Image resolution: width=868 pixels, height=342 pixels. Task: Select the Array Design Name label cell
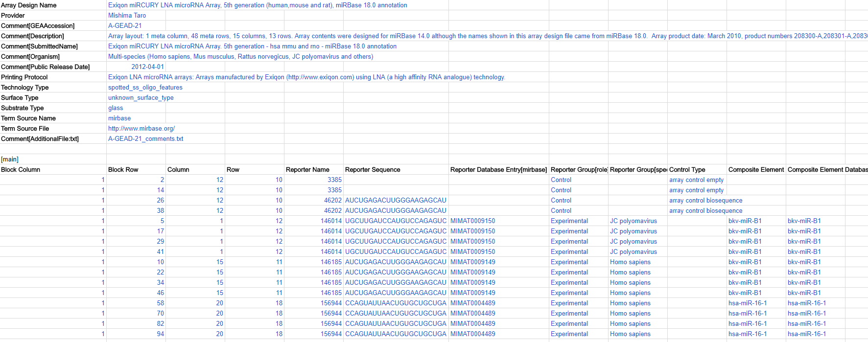tap(28, 5)
